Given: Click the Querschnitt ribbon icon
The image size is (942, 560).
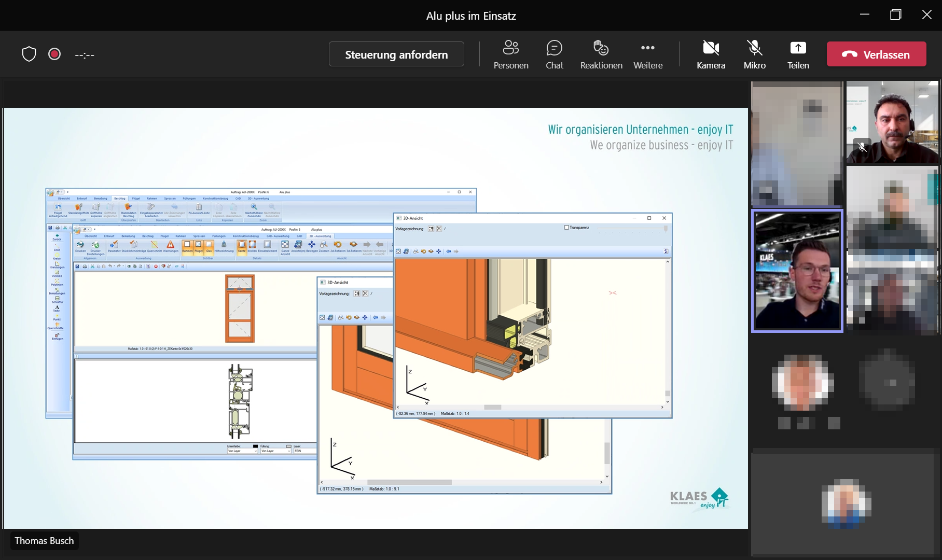Looking at the screenshot, I should (x=154, y=246).
